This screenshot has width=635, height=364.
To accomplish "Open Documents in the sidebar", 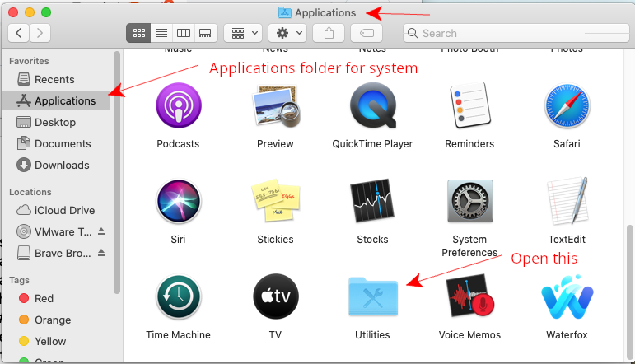I will pyautogui.click(x=56, y=144).
